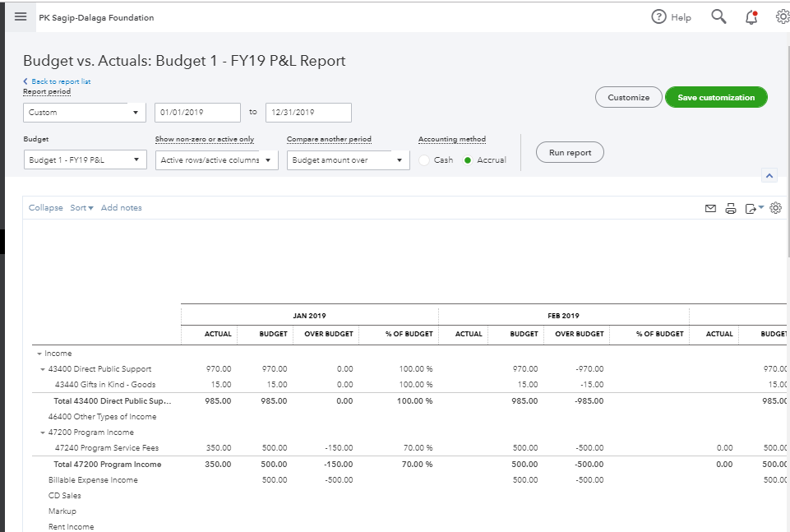
Task: Click the search magnifier icon
Action: pyautogui.click(x=718, y=17)
